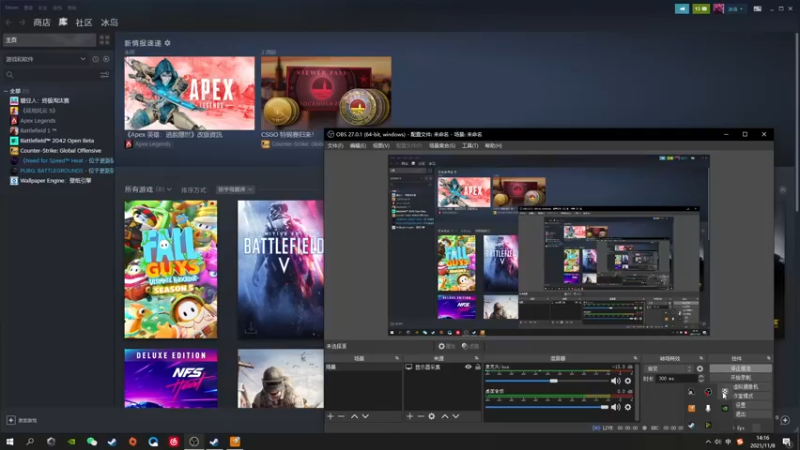The height and width of the screenshot is (450, 800).
Task: Click the 停止推流 button in OBS controls
Action: click(x=740, y=368)
